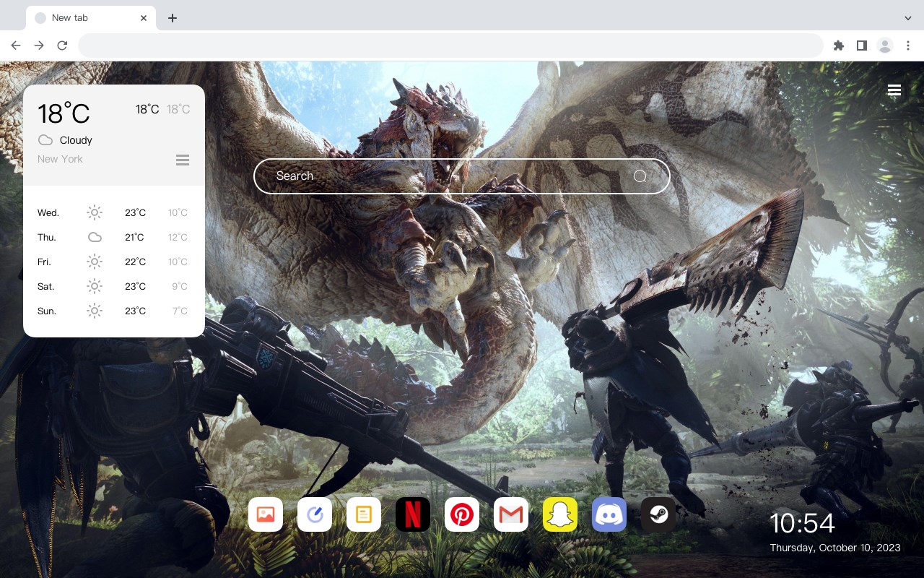The image size is (924, 578).
Task: Click into the browser address bar
Action: point(450,46)
